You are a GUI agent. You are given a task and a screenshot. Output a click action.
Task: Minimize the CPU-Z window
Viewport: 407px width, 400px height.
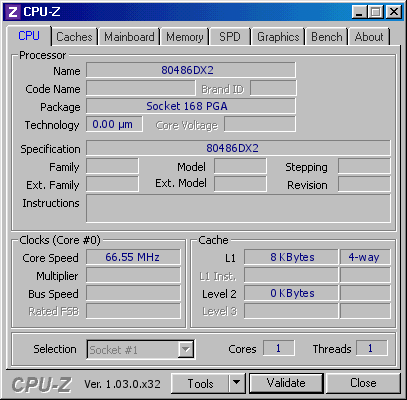tap(359, 12)
